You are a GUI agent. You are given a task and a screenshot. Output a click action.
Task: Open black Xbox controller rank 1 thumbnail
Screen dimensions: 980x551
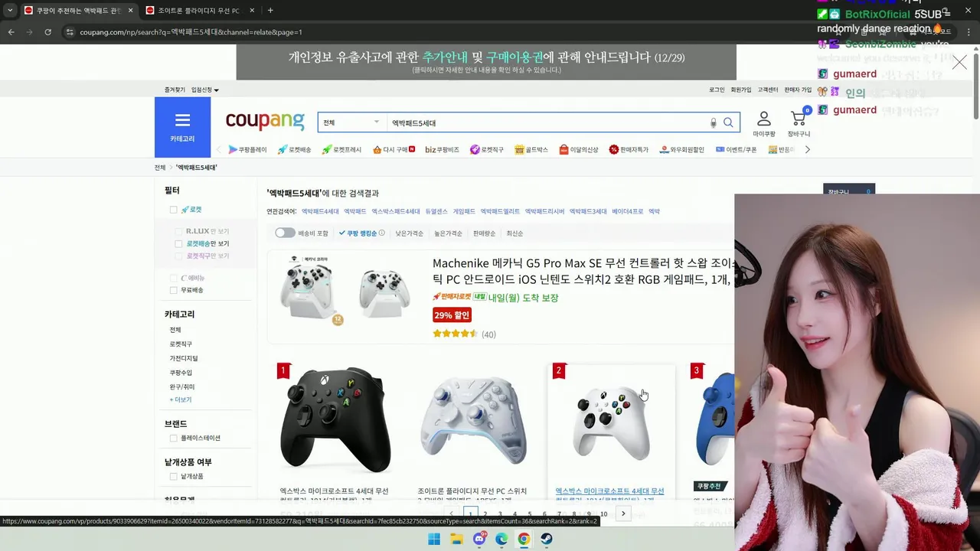coord(335,419)
